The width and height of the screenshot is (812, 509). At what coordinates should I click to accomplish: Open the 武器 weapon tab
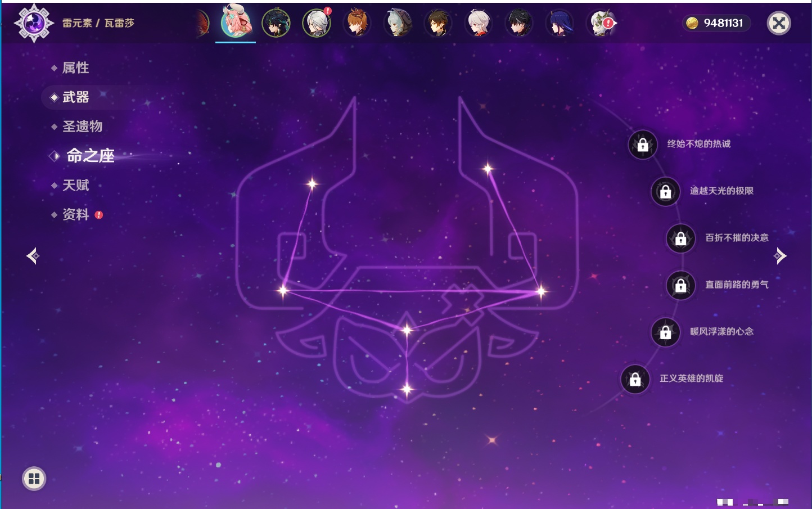pyautogui.click(x=75, y=97)
